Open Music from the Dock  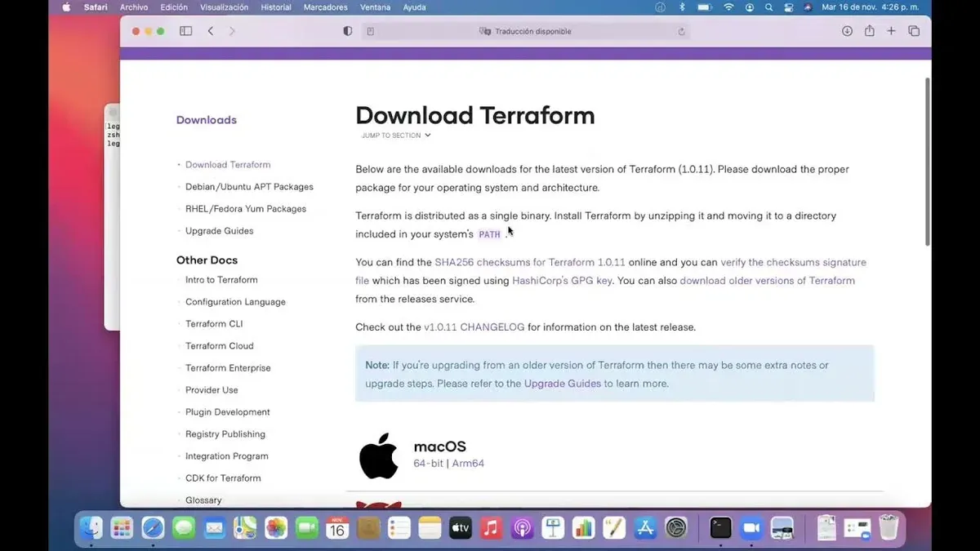(491, 528)
